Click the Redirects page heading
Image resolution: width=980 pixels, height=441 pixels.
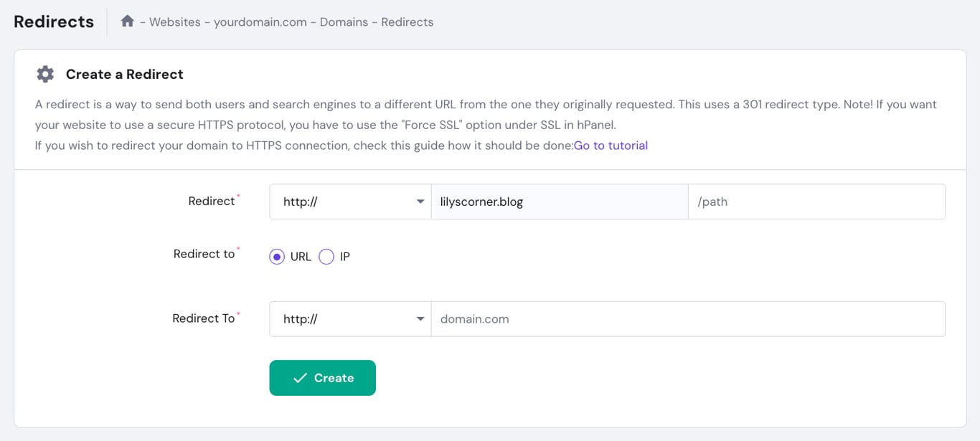click(x=53, y=22)
